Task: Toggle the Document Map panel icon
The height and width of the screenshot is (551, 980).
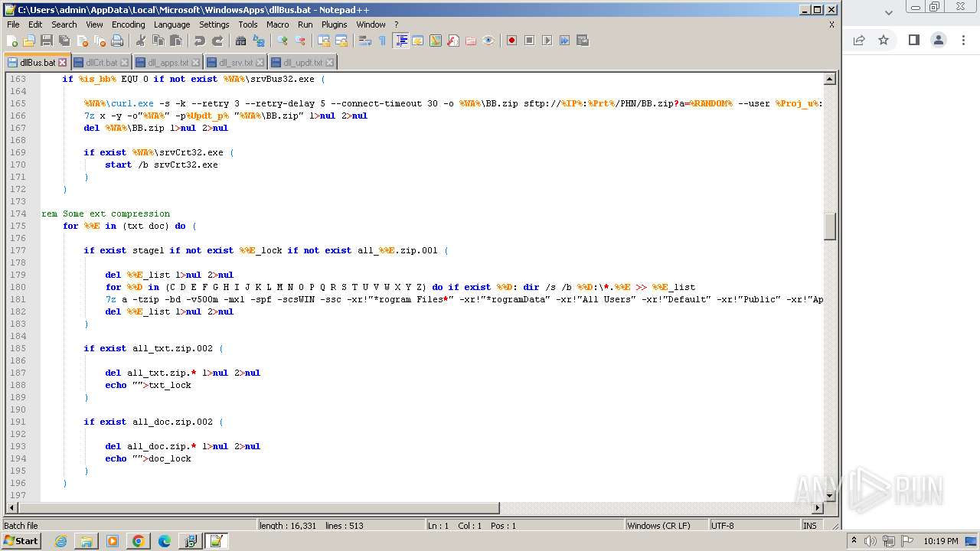Action: pos(436,41)
